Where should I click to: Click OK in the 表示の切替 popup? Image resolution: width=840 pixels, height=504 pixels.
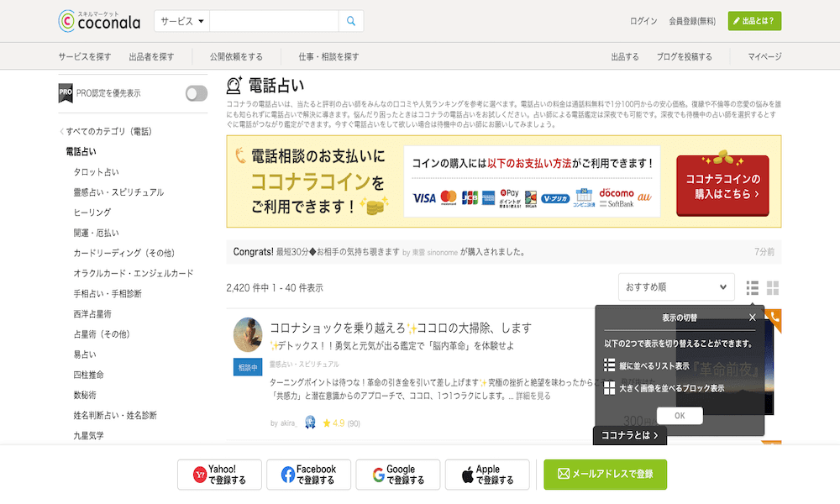coord(680,416)
